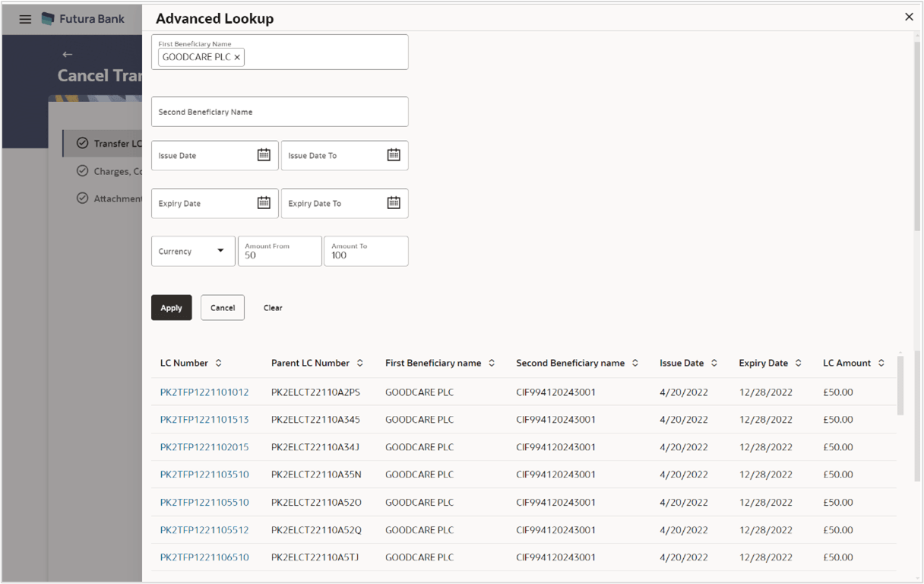Sort the table by Parent LC Number
Image resolution: width=924 pixels, height=584 pixels.
pyautogui.click(x=361, y=363)
